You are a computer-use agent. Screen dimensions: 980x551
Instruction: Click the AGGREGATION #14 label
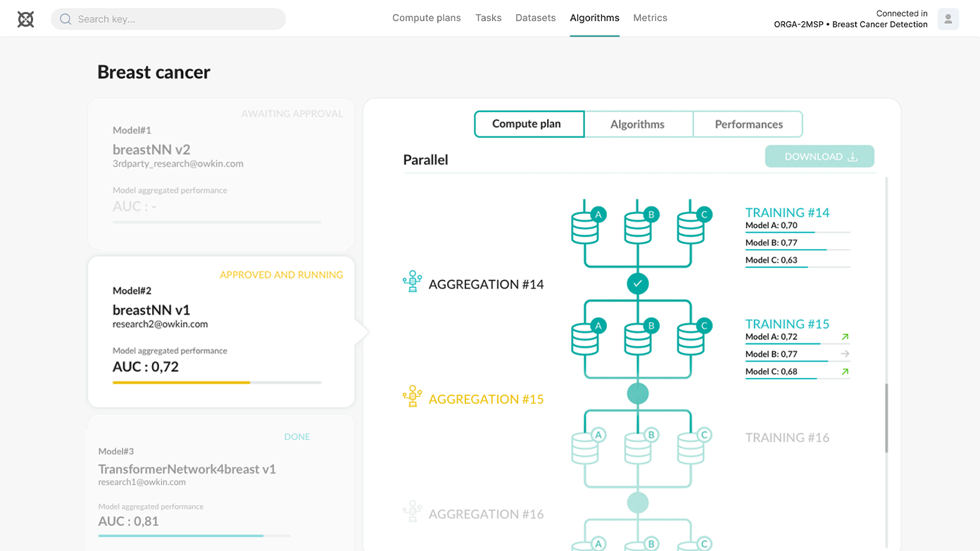pyautogui.click(x=486, y=284)
